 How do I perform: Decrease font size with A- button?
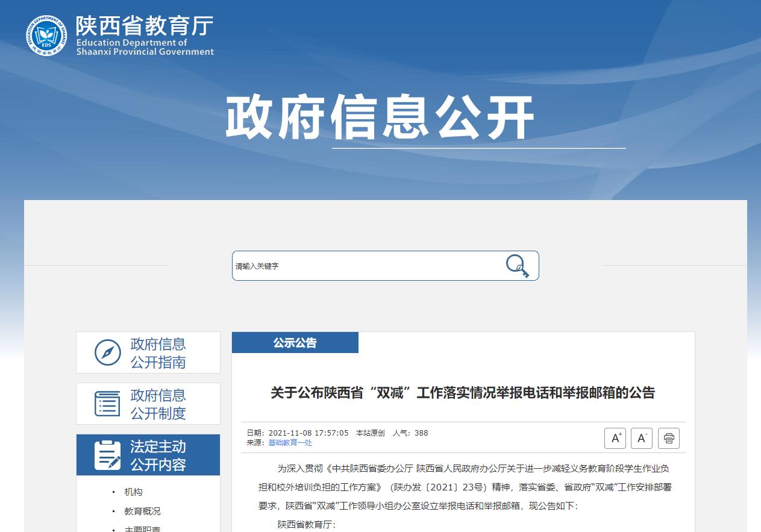[642, 438]
